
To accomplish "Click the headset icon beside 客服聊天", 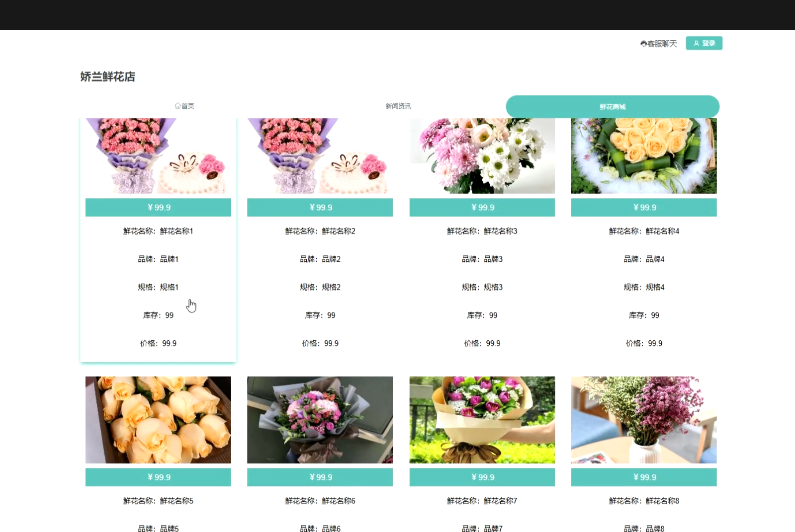I will [643, 44].
